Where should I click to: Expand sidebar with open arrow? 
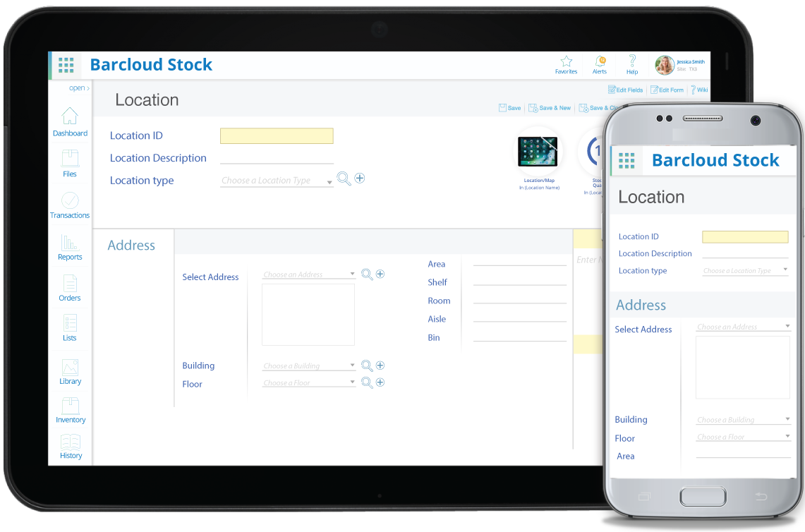[80, 88]
